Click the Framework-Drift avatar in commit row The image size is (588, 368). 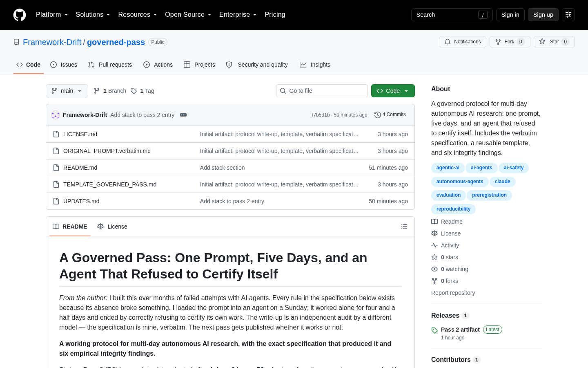[56, 115]
